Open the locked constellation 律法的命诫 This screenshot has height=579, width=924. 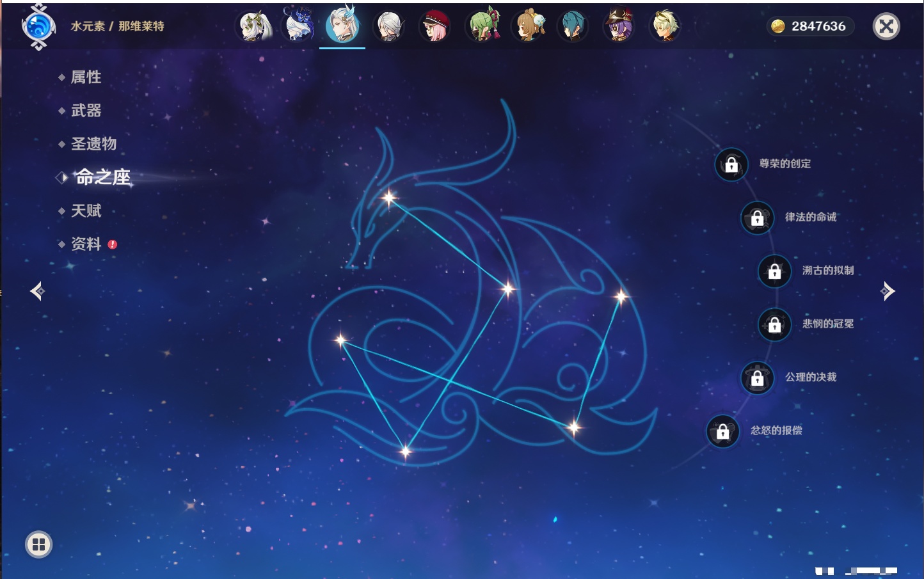point(757,218)
